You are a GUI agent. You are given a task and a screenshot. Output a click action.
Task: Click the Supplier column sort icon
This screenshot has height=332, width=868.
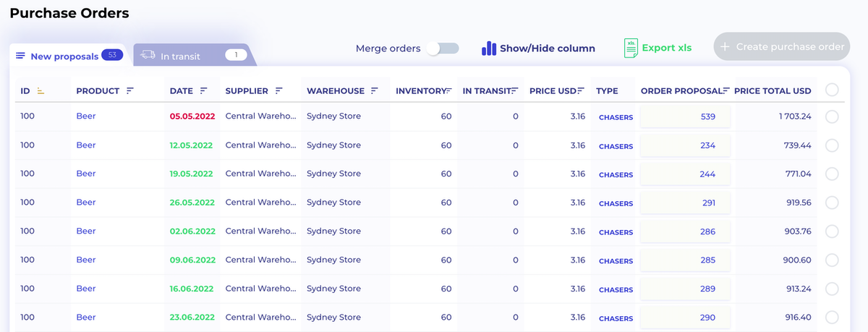pyautogui.click(x=279, y=91)
